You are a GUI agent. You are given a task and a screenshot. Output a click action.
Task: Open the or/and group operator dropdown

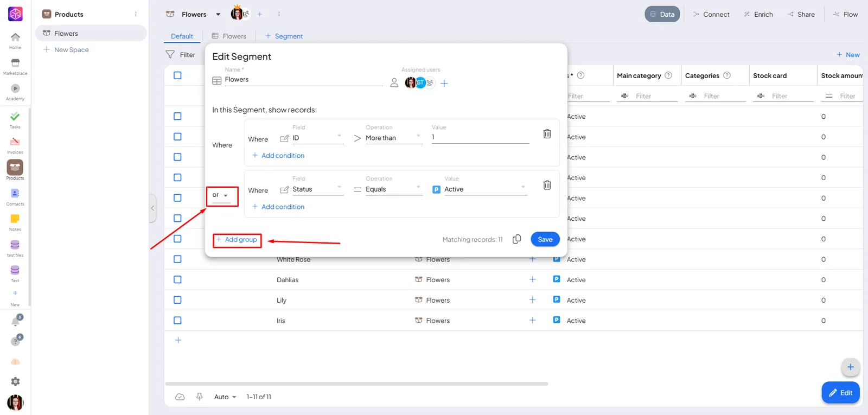[221, 195]
